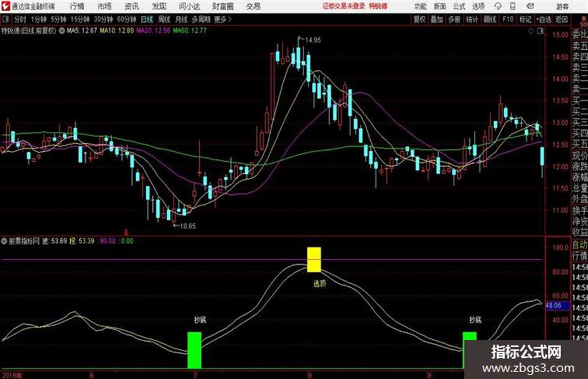The image size is (588, 379).
Task: Switch to the 30分钟 period
Action: tap(103, 19)
